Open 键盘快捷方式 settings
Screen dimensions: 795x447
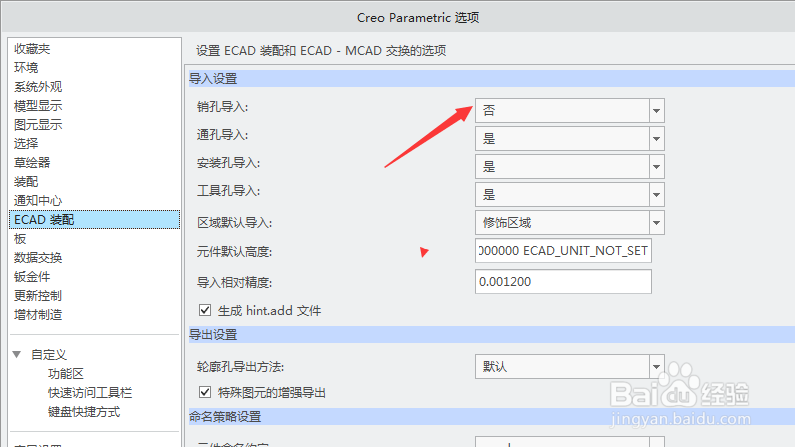point(84,412)
